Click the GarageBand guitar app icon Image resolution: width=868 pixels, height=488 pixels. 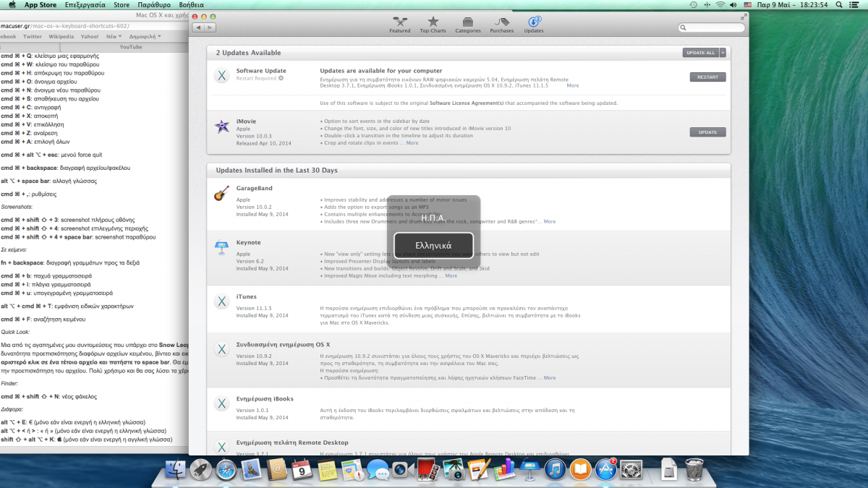(222, 194)
